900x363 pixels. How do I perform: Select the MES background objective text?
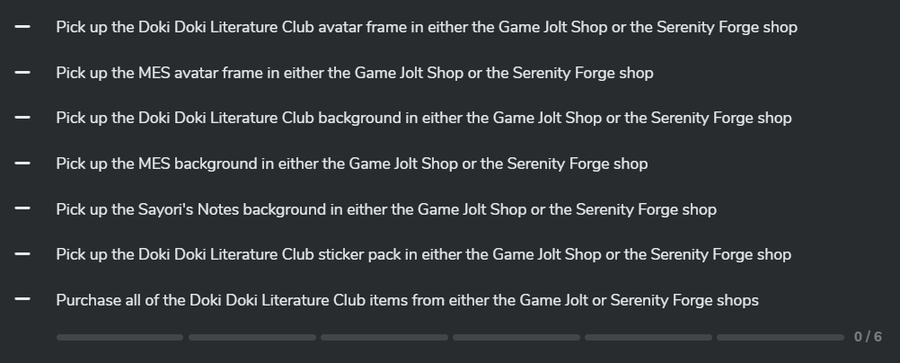coord(352,164)
